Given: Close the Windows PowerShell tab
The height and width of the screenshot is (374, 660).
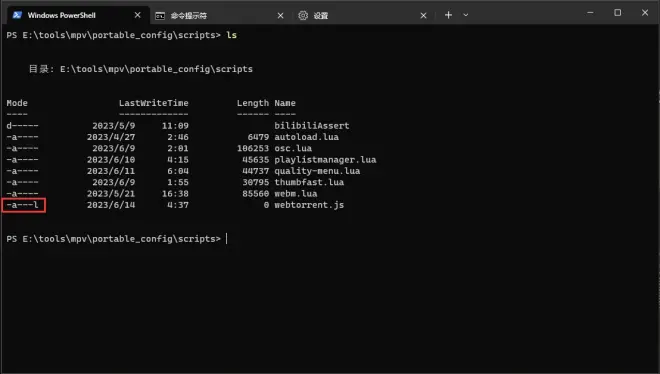Looking at the screenshot, I should 138,15.
